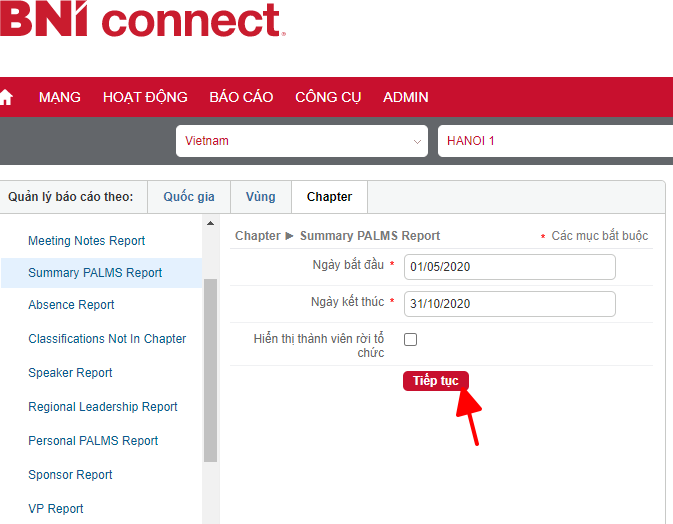Open the HOẠT ĐỘNG menu
Viewport: 673px width, 524px height.
(145, 97)
